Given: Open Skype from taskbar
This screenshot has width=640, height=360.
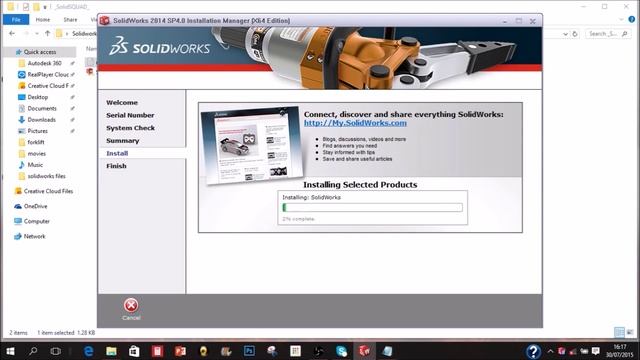Looking at the screenshot, I should pos(341,351).
